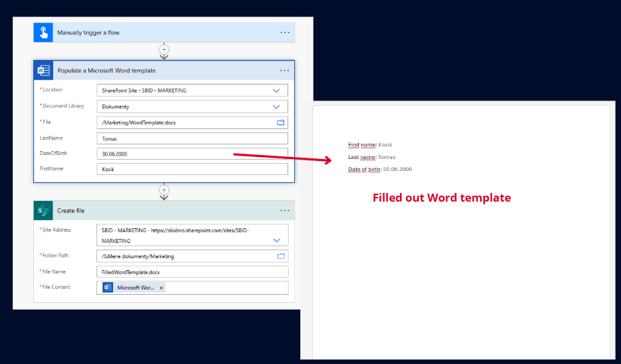Click the File field with /Marketing/WordTemplate.docx

point(192,122)
